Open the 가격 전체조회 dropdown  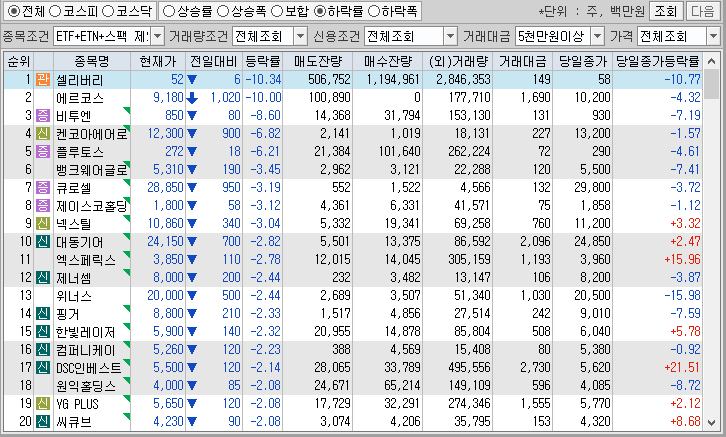point(713,36)
